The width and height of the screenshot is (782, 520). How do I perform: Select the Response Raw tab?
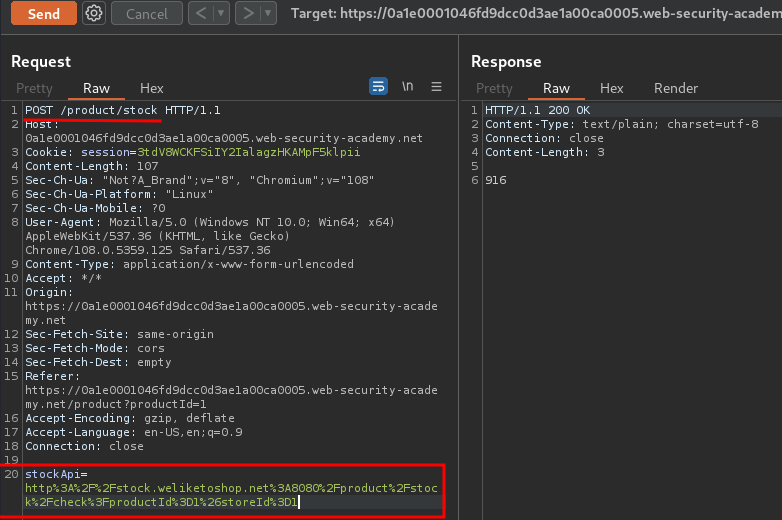click(x=556, y=88)
